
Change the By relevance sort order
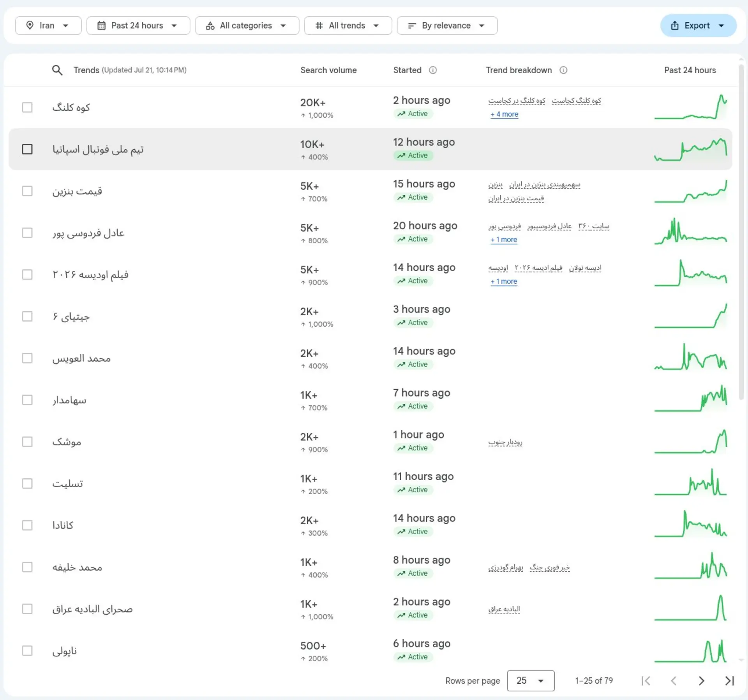tap(447, 26)
